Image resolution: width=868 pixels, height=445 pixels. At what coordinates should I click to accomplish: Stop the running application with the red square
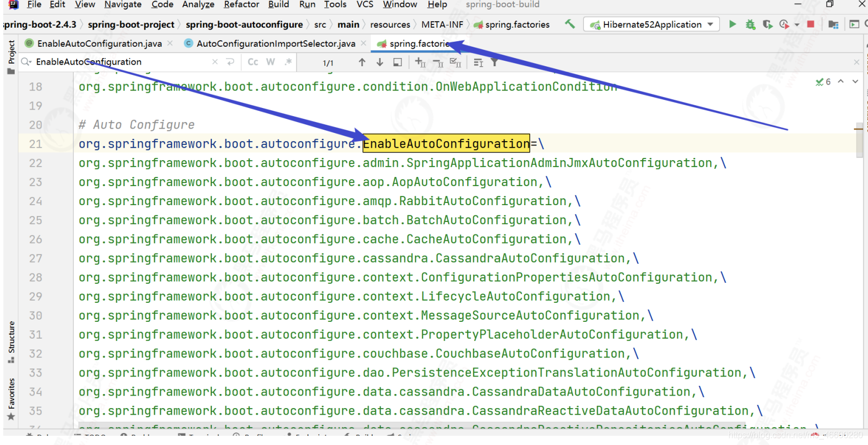[810, 24]
